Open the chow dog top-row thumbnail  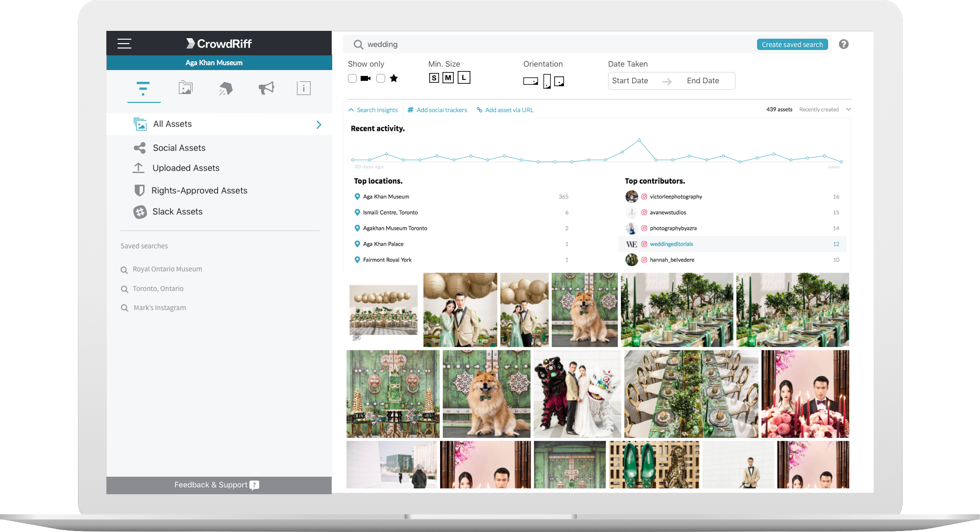[x=585, y=310]
